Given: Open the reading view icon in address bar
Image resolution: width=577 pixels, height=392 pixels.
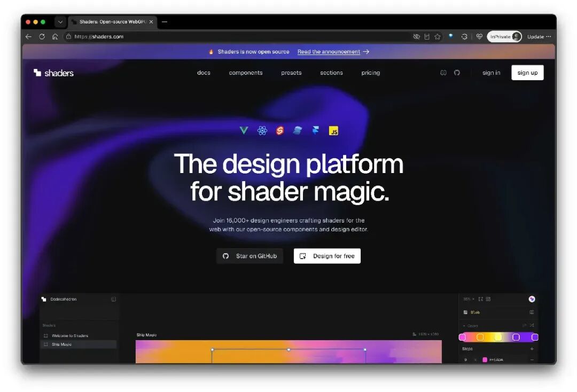Looking at the screenshot, I should [427, 37].
